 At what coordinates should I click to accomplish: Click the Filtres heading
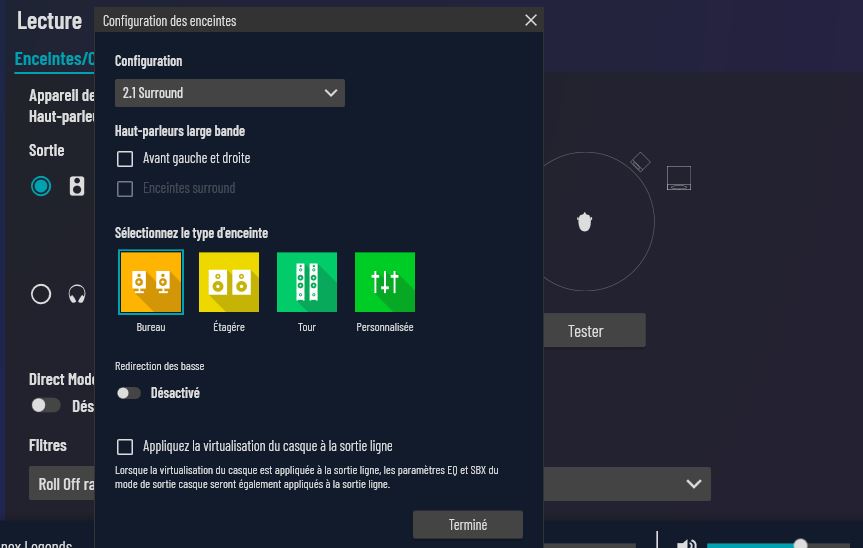47,445
